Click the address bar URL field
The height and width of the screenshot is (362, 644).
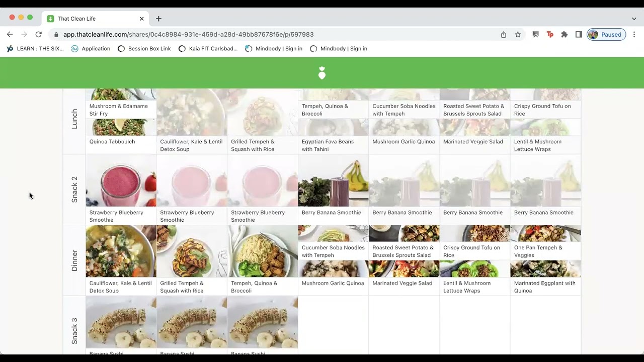[277, 35]
